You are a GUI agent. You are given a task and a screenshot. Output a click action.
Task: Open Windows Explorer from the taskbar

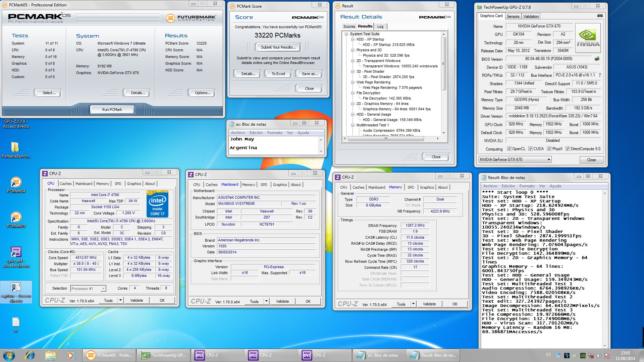click(50, 355)
